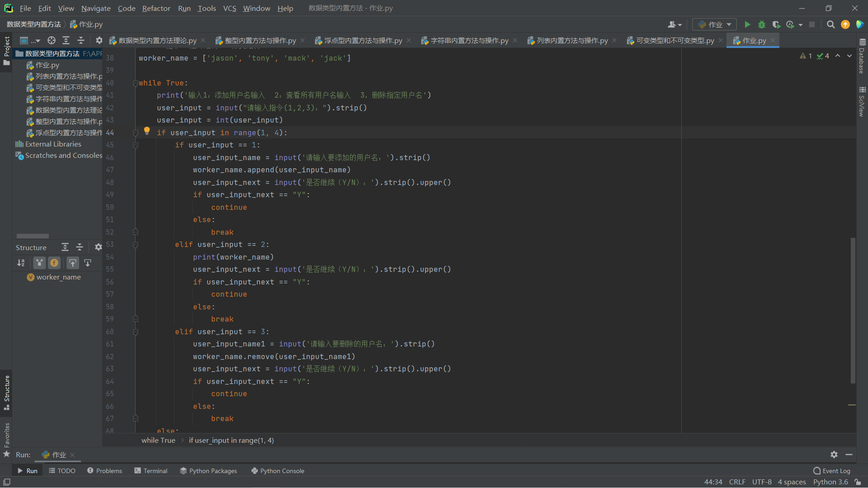Image resolution: width=868 pixels, height=488 pixels.
Task: Click the Debug bug icon
Action: click(x=762, y=24)
